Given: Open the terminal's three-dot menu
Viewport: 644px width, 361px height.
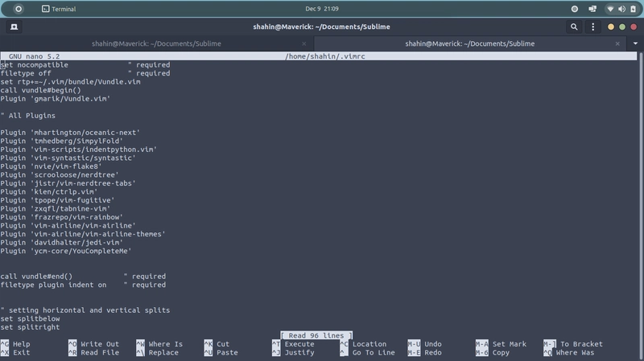Looking at the screenshot, I should click(x=592, y=27).
